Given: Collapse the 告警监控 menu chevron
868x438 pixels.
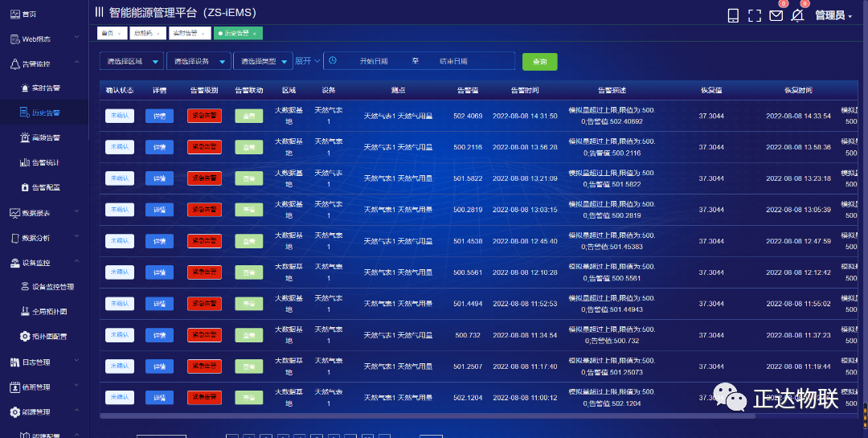Looking at the screenshot, I should tap(77, 63).
